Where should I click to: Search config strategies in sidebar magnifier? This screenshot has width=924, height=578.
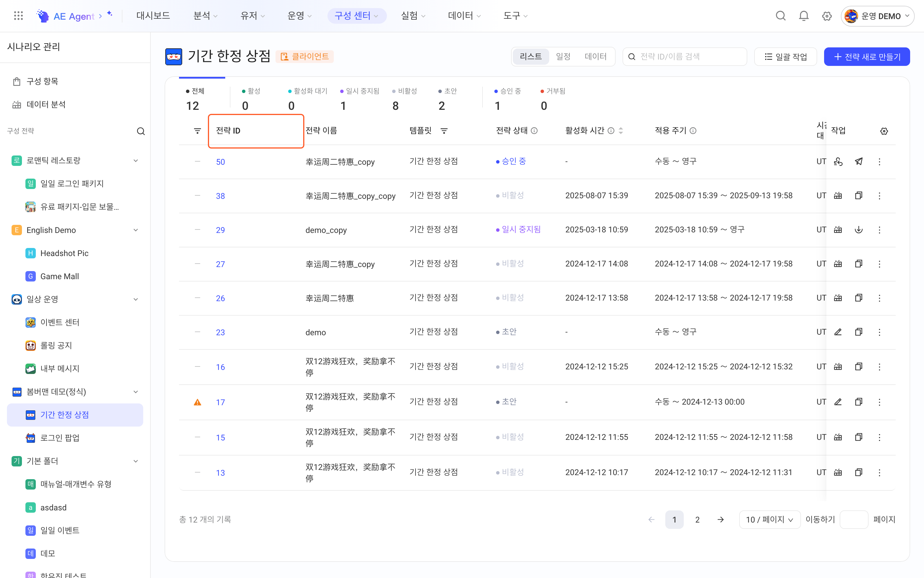coord(141,131)
